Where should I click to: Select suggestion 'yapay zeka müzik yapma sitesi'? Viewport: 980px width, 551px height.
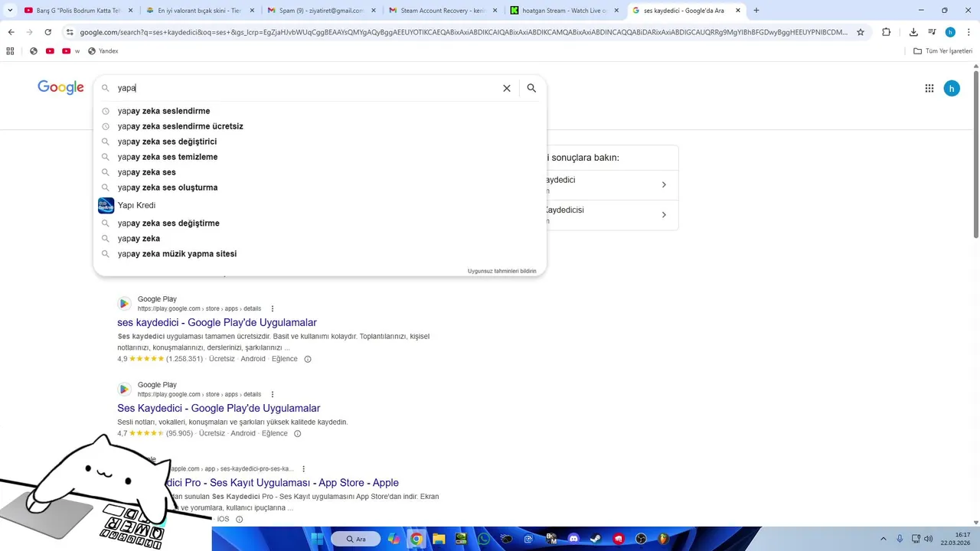[x=320, y=254]
